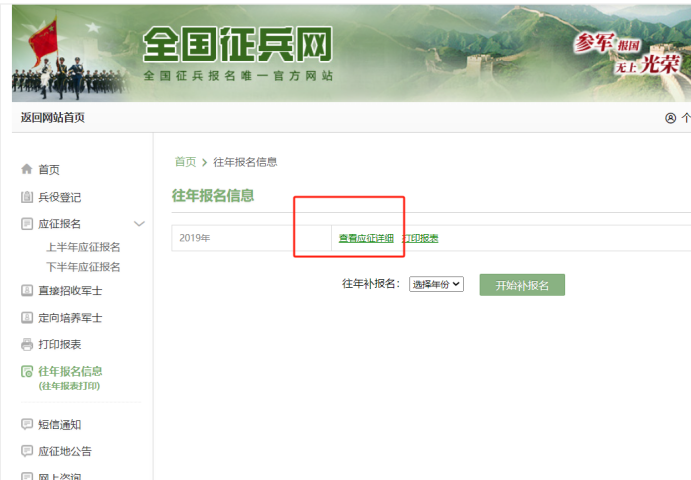
Task: Select 下半年应征报名 in the sidebar
Action: (83, 267)
